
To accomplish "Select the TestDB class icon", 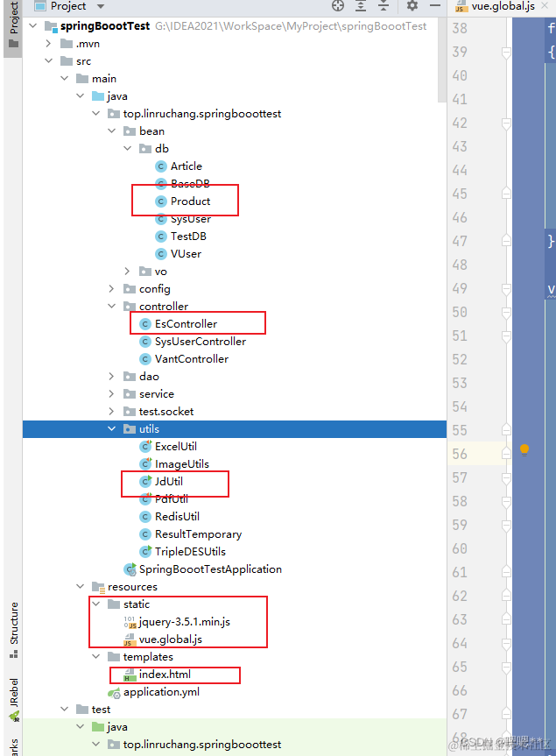I will 161,237.
